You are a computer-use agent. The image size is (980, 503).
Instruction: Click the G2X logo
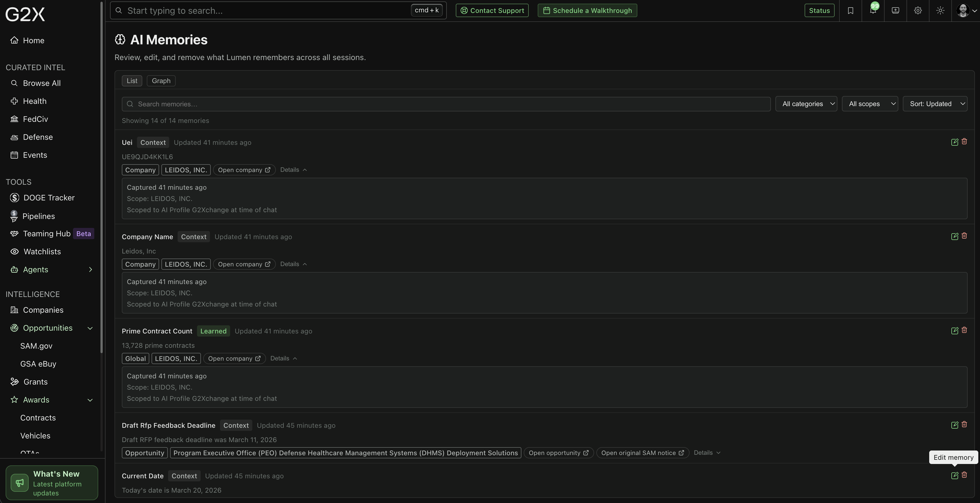[25, 15]
